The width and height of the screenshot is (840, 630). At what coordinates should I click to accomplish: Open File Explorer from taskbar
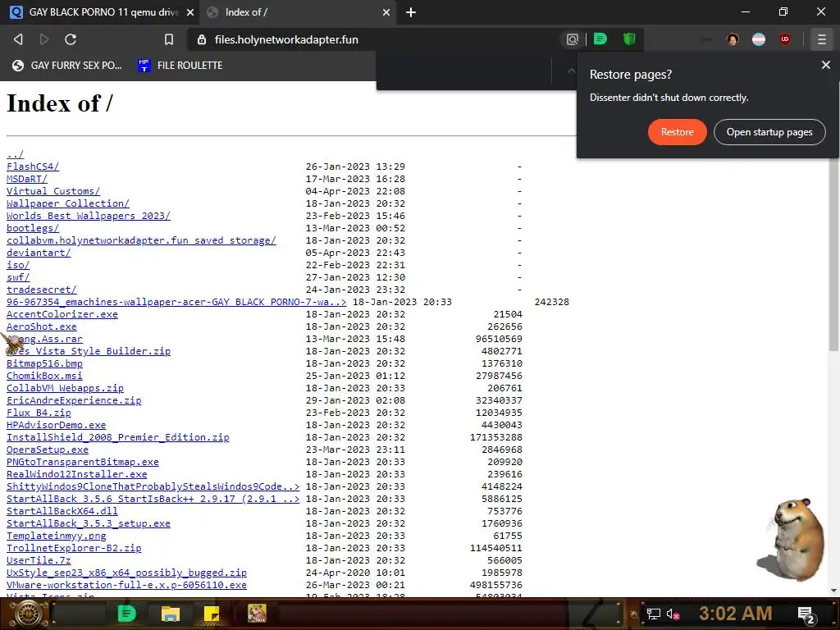pos(171,614)
